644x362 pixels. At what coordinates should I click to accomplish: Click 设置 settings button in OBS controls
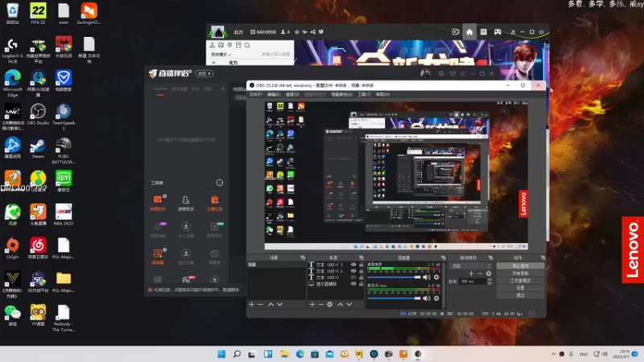click(x=520, y=288)
